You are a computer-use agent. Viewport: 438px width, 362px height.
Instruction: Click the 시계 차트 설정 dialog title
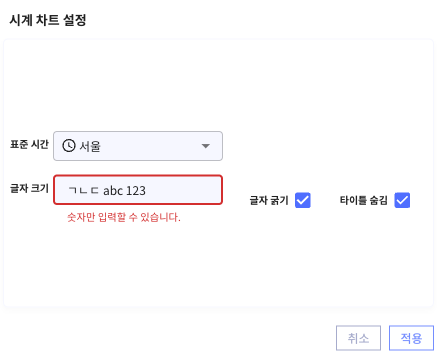pyautogui.click(x=48, y=20)
